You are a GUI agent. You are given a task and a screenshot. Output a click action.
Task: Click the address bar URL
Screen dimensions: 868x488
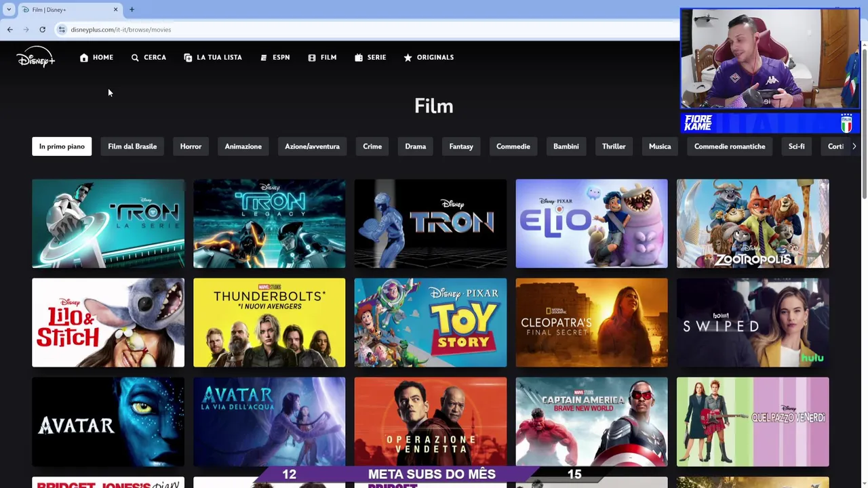[121, 30]
